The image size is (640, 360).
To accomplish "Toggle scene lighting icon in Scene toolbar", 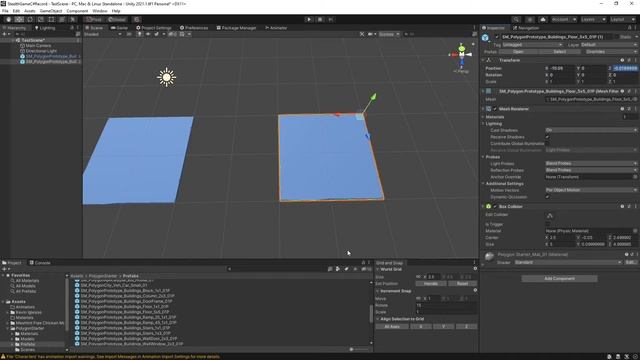I will [140, 34].
